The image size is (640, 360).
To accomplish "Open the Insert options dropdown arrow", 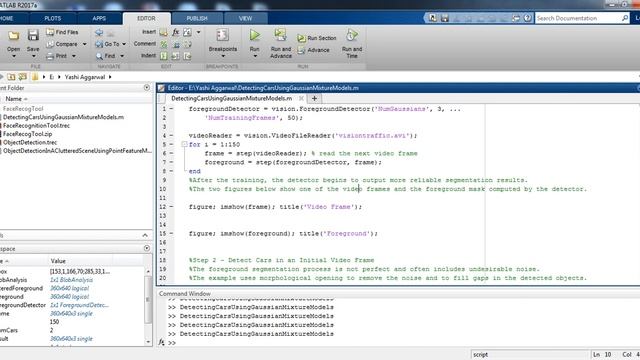I will tap(198, 32).
